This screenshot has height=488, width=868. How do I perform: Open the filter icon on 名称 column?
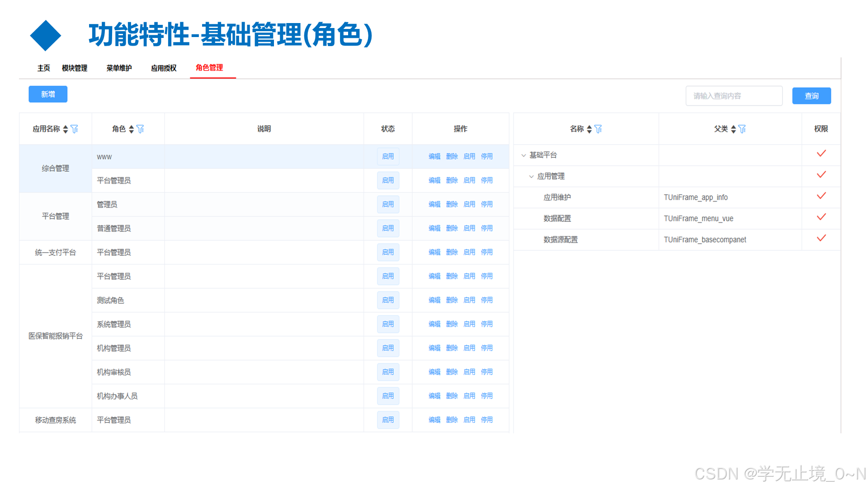pos(599,129)
